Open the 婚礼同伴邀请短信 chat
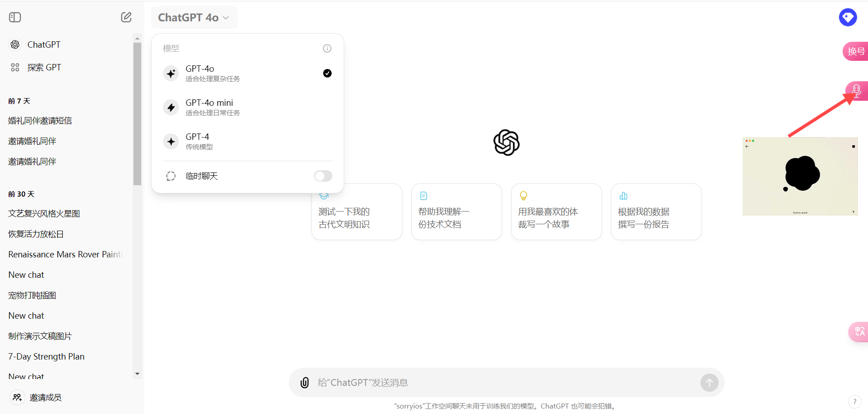 [40, 121]
